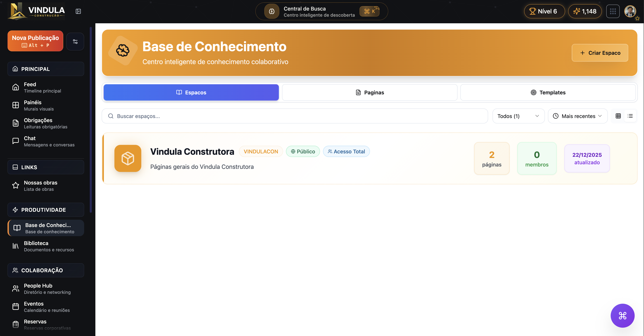This screenshot has width=644, height=336.
Task: Open the Vindula Construtora cube icon
Action: pyautogui.click(x=128, y=158)
